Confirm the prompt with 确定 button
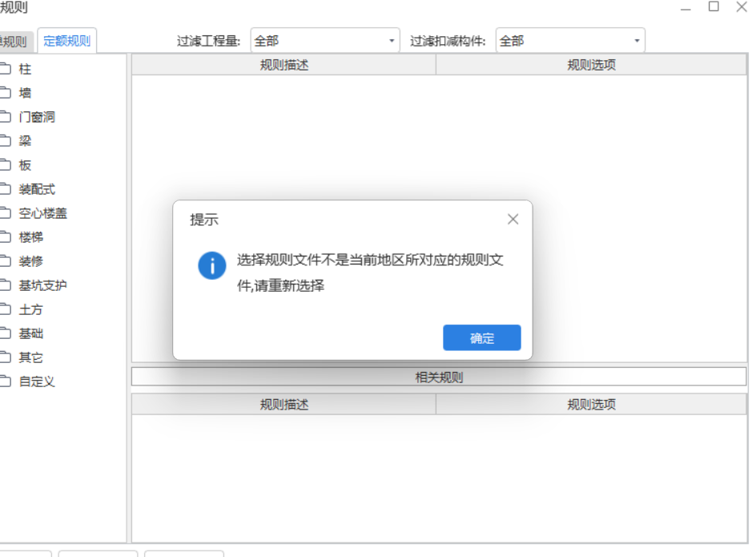 481,337
